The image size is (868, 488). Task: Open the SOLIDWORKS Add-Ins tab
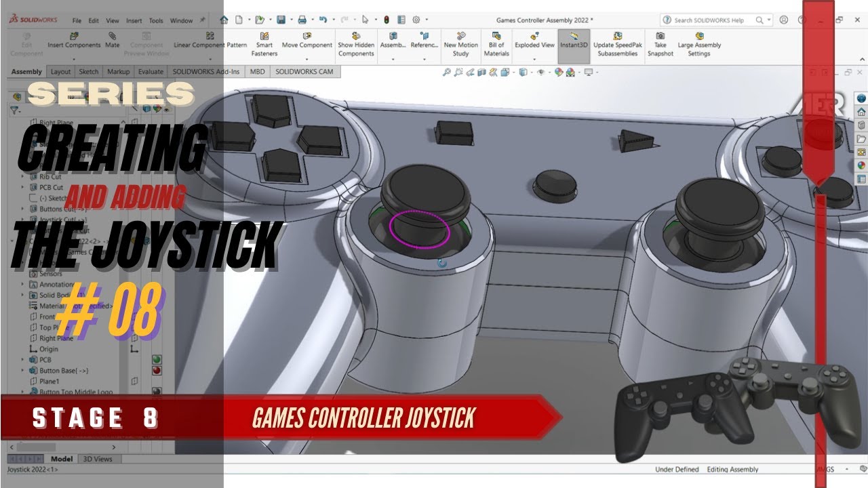point(205,72)
